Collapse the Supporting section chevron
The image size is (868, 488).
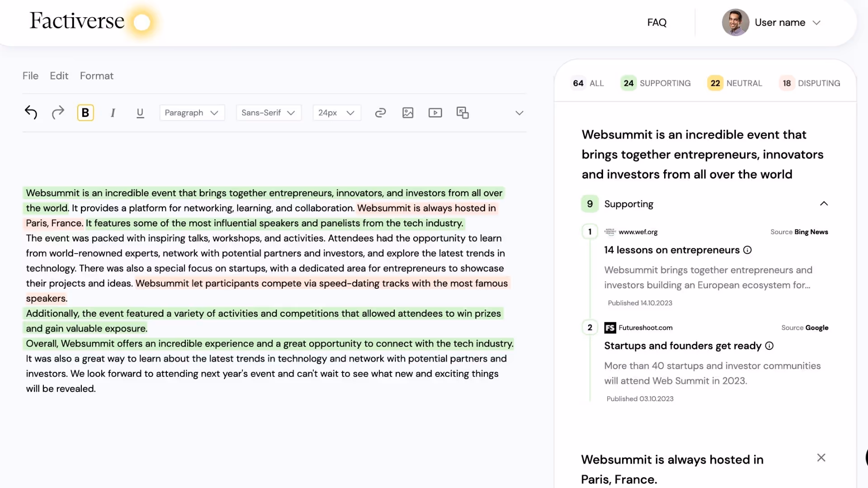tap(824, 204)
